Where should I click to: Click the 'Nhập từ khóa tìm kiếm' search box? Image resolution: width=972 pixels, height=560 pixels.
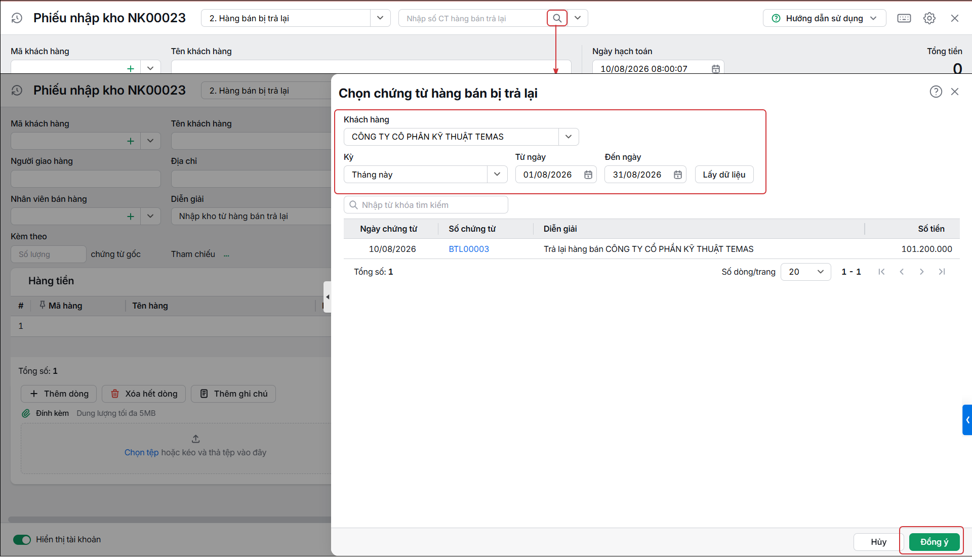[x=426, y=205]
